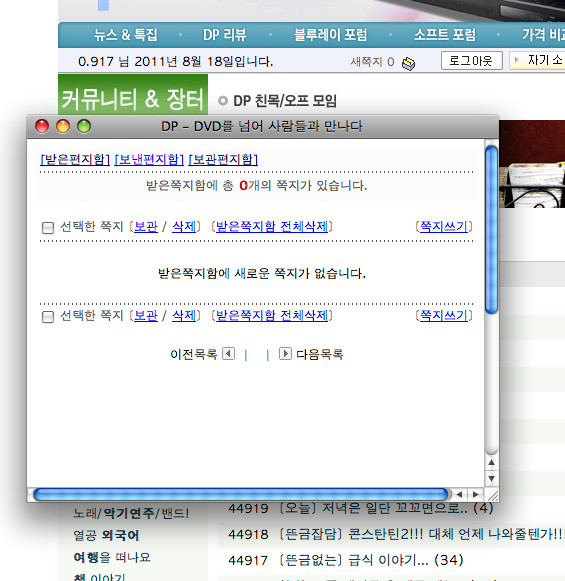Click the lower 쪽지쓰기 link
This screenshot has width=565, height=581.
444,316
